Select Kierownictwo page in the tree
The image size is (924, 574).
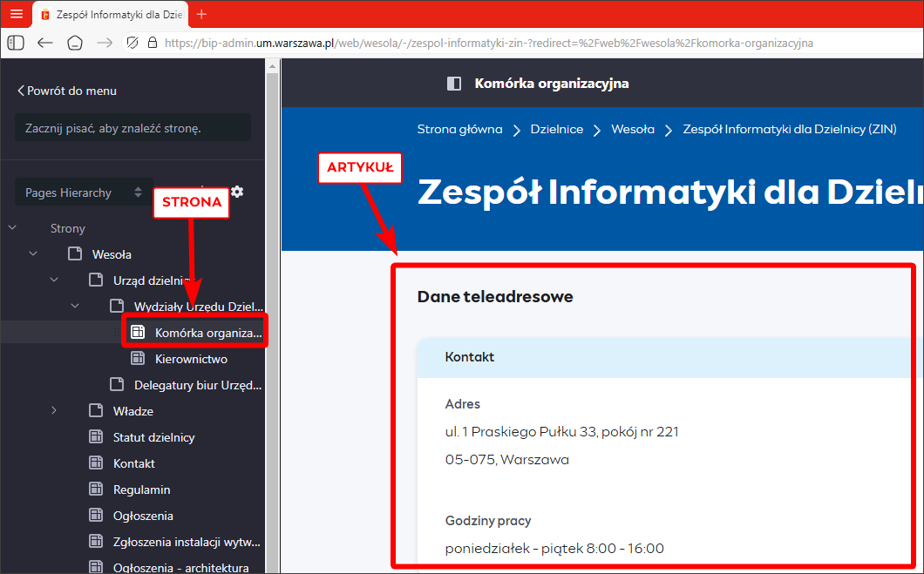coord(190,359)
